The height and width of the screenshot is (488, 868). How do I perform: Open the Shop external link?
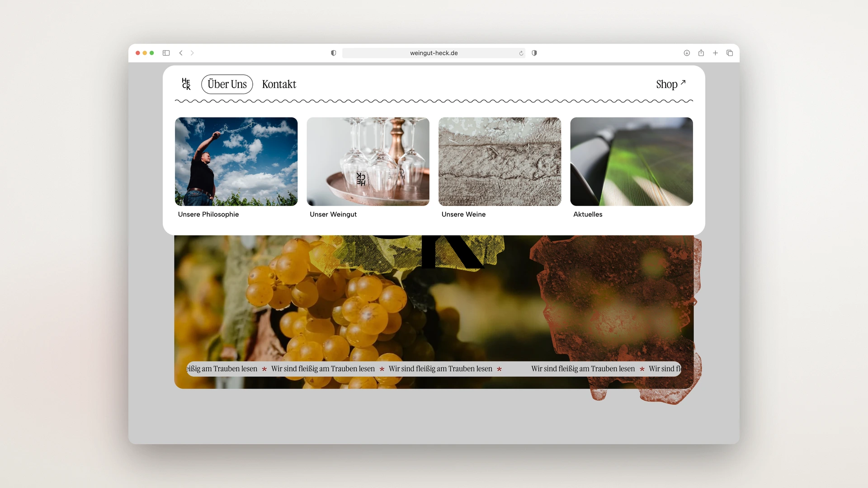coord(671,84)
